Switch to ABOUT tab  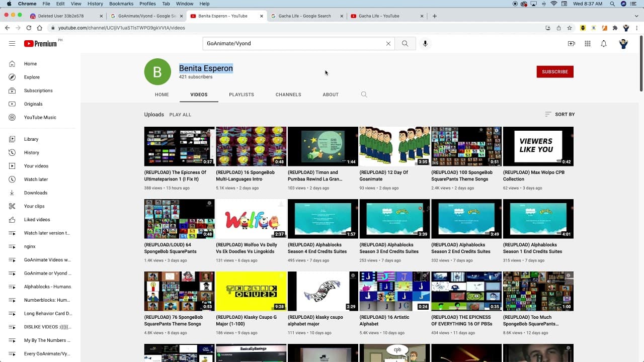[x=331, y=95]
